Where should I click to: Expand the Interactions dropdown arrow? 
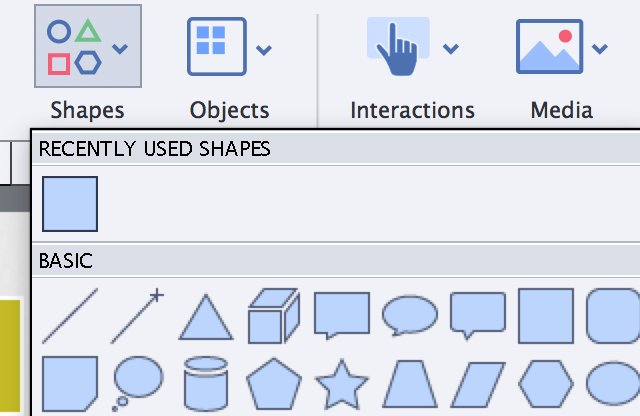[451, 48]
